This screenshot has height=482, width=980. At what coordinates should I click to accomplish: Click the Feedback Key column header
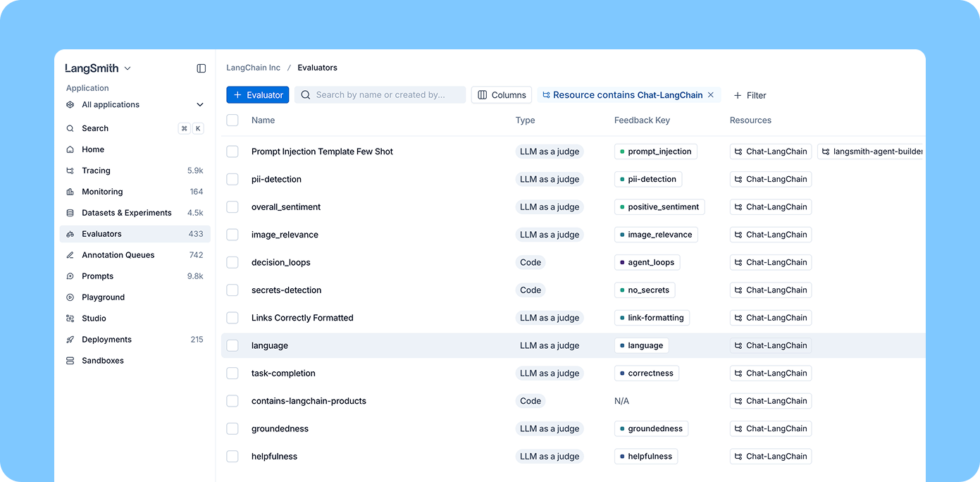(642, 121)
